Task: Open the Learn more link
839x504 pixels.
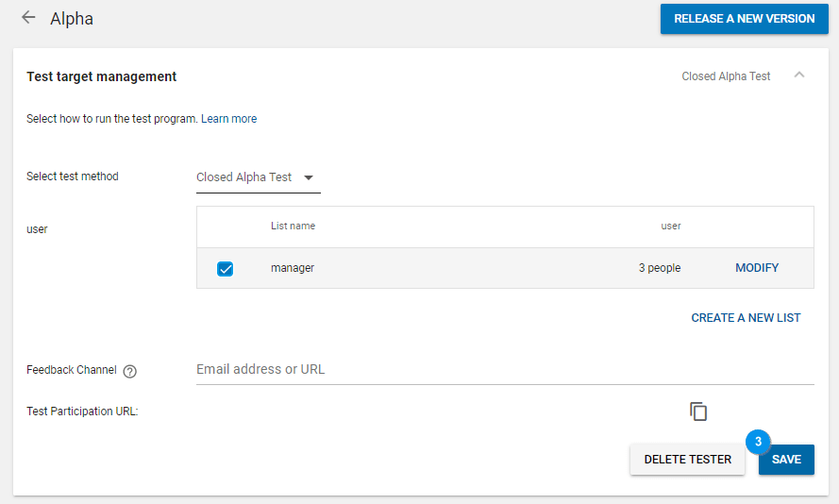Action: (228, 119)
